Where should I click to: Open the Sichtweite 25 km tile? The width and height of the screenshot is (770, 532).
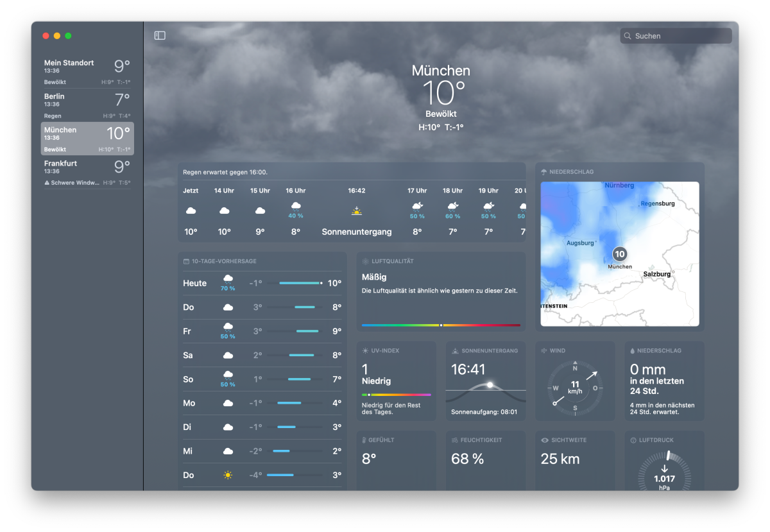click(575, 459)
